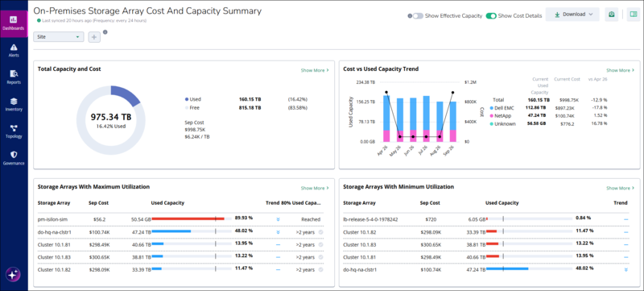Click the grey status dot in the maximum table's Cluster 10.1.81 row

[320, 244]
